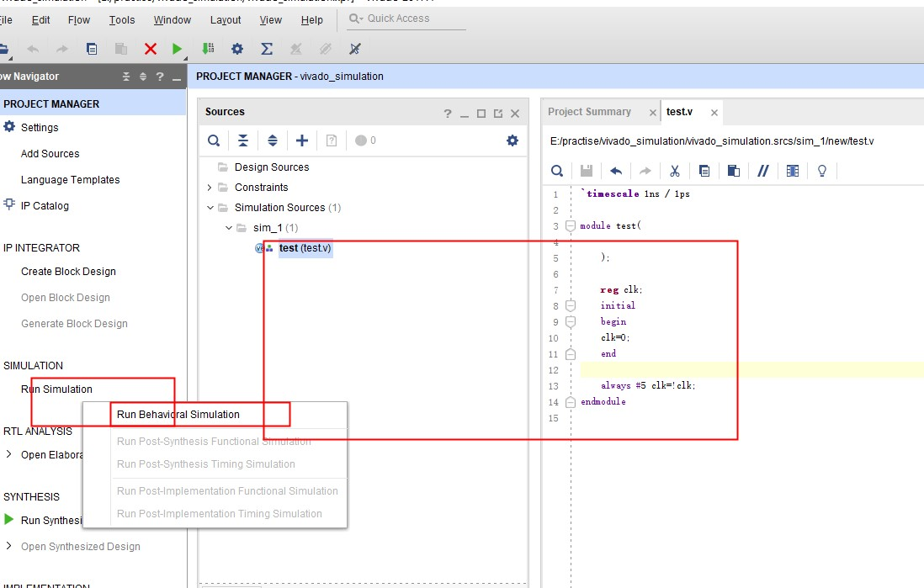Open the View menu

tap(270, 20)
